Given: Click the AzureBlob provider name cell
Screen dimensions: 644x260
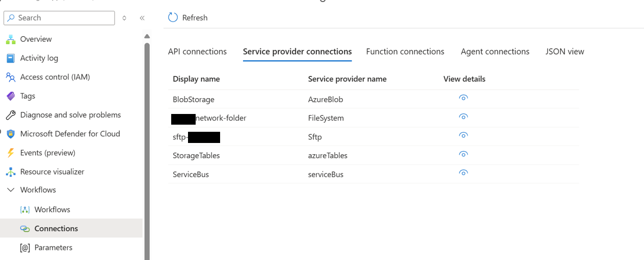Looking at the screenshot, I should tap(326, 100).
